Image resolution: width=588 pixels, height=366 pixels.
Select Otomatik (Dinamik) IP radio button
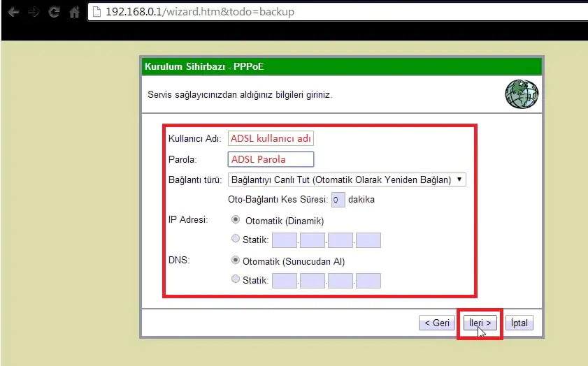pyautogui.click(x=236, y=219)
